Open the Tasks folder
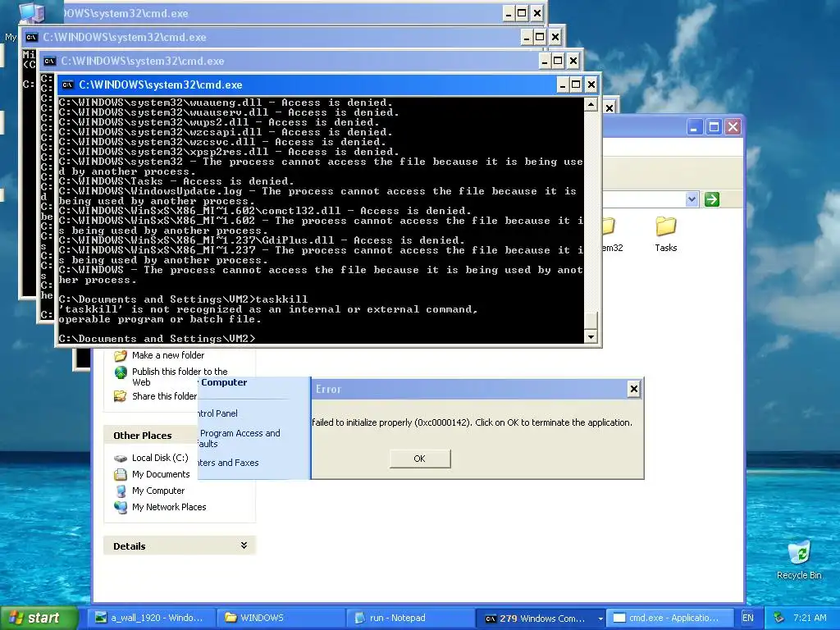 [666, 234]
